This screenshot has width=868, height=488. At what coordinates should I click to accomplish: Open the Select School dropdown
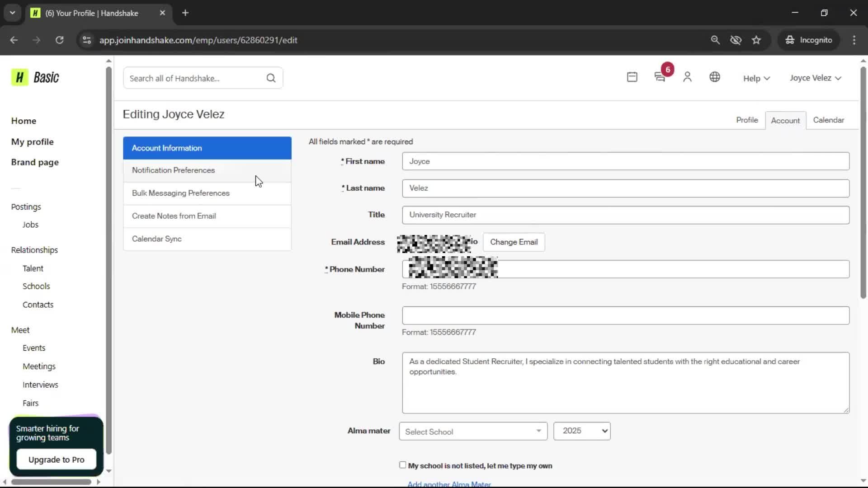[x=473, y=431]
